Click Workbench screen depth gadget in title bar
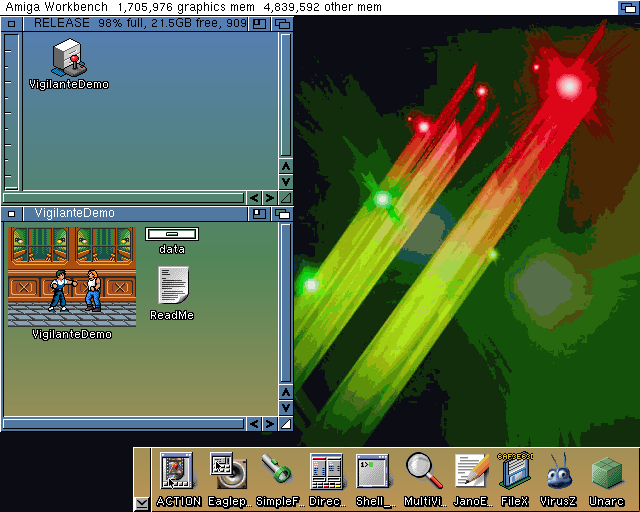This screenshot has width=640, height=512. coord(628,7)
